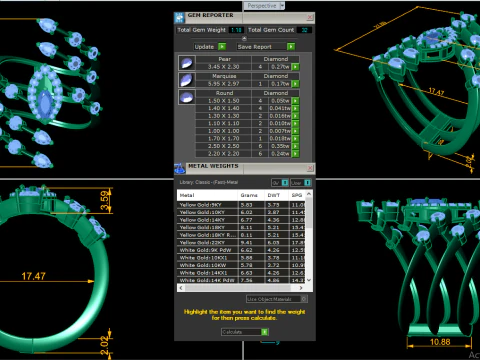Click green arrow for 1.10 X 1.10 row
Screen dimensions: 480x360
(295, 123)
